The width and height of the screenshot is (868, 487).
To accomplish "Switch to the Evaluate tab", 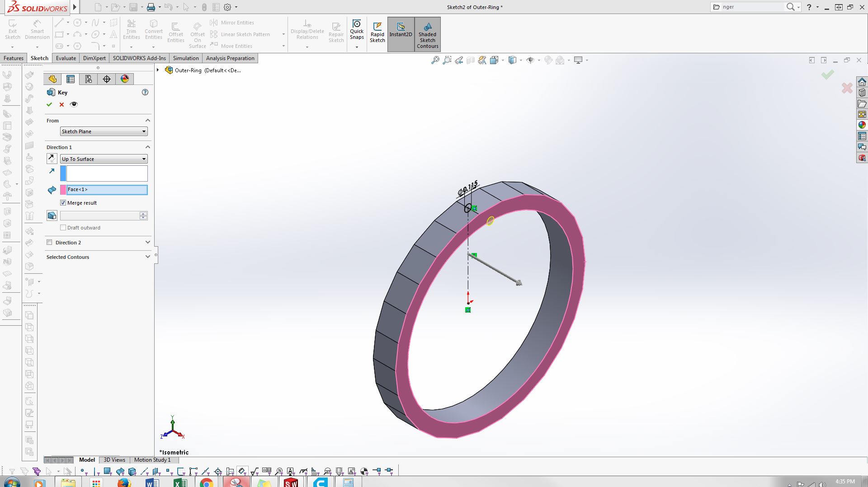I will tap(66, 58).
